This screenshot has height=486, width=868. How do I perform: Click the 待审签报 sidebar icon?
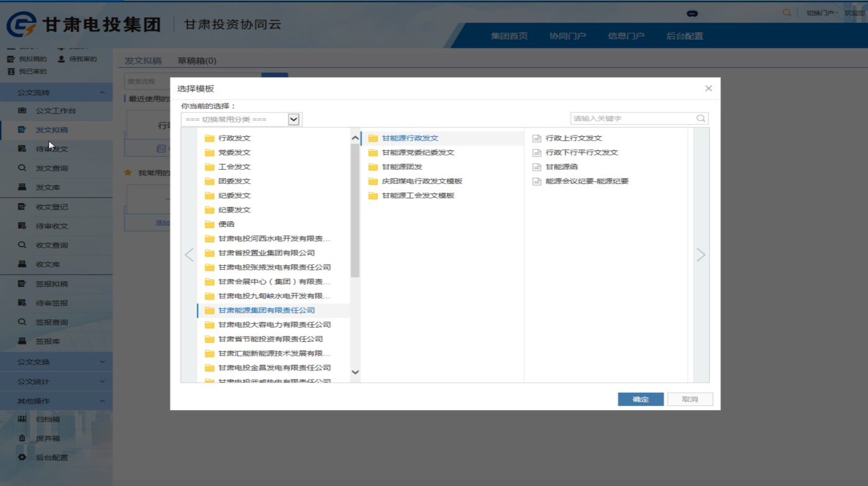coord(22,303)
